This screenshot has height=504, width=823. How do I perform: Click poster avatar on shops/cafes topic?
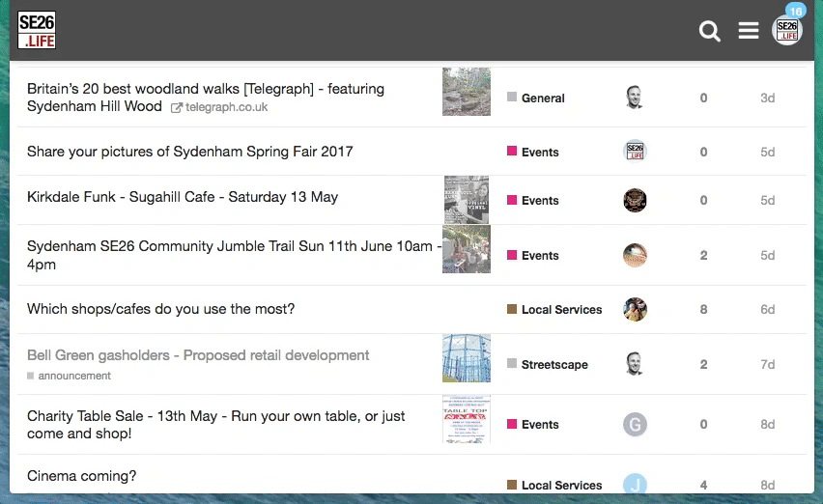pos(635,309)
